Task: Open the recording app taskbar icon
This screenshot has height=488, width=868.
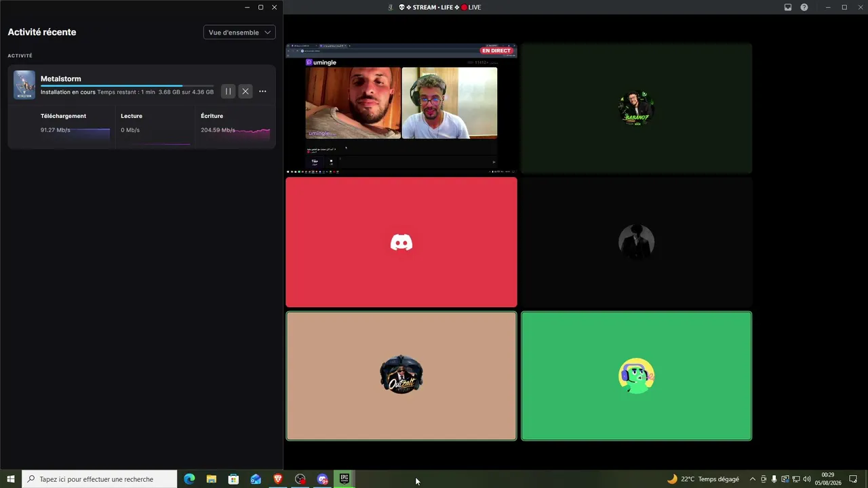Action: tap(300, 479)
